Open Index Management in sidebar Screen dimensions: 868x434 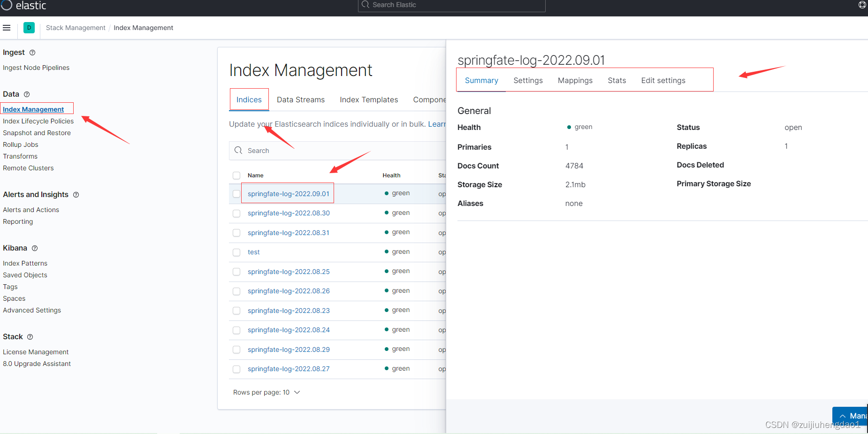coord(33,109)
